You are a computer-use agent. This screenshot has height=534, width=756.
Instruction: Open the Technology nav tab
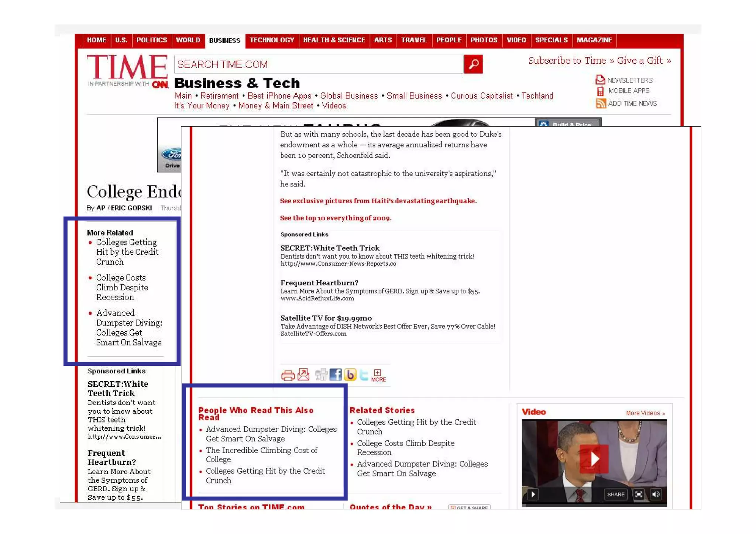[x=272, y=40]
